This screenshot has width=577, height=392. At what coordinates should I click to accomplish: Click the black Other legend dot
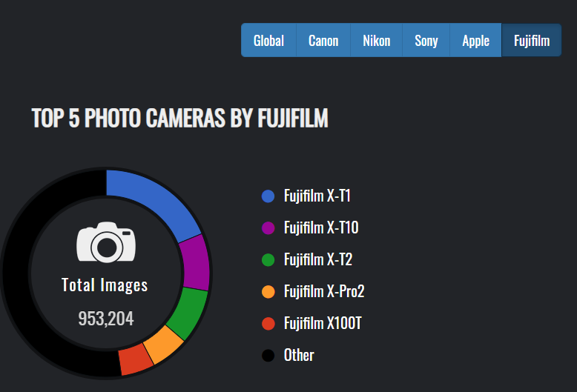pos(268,356)
